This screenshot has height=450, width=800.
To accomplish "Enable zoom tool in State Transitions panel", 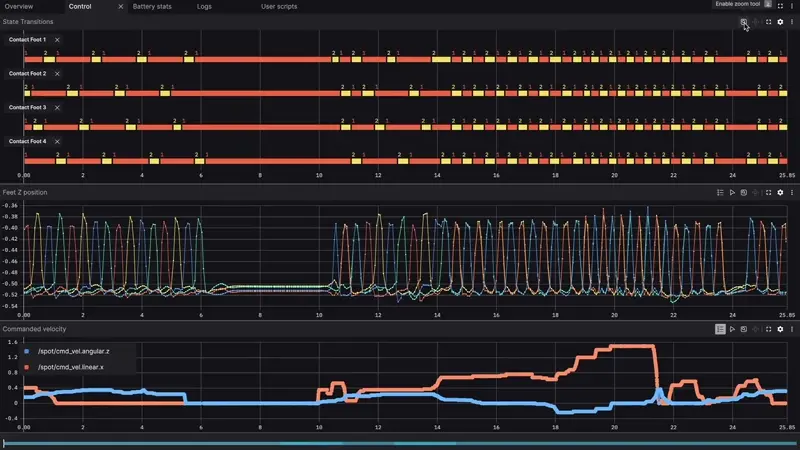I will tap(743, 22).
